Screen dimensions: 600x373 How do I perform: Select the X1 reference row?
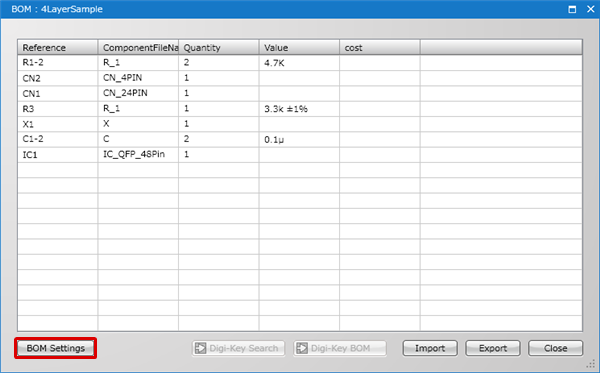pyautogui.click(x=300, y=124)
